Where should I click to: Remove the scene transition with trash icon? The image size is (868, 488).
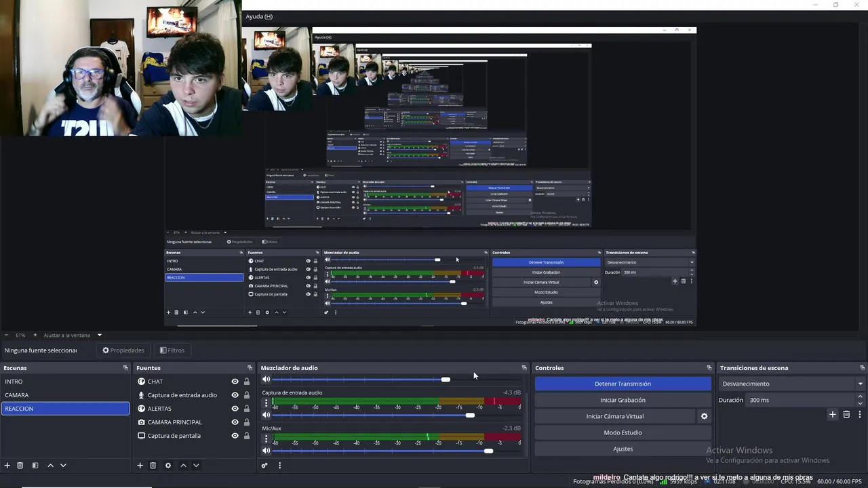tap(846, 415)
